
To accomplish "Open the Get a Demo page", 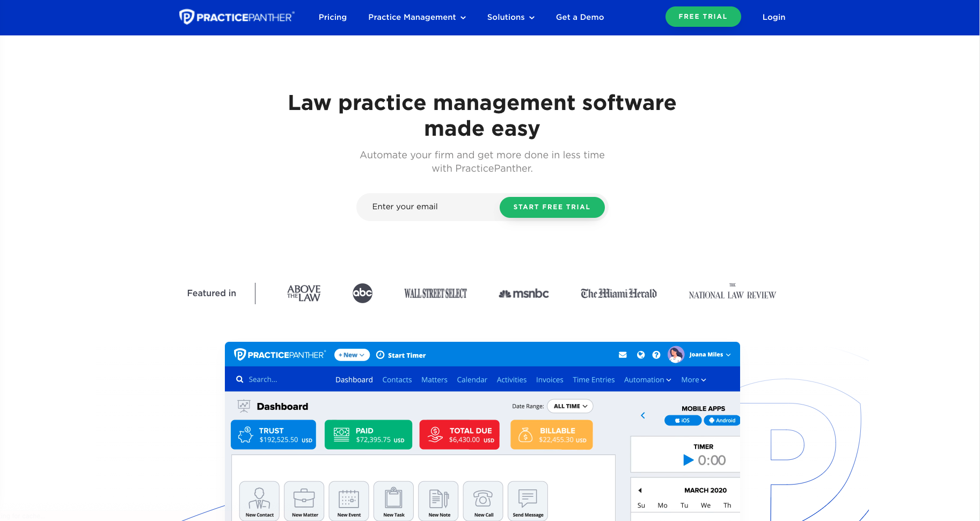I will [580, 17].
